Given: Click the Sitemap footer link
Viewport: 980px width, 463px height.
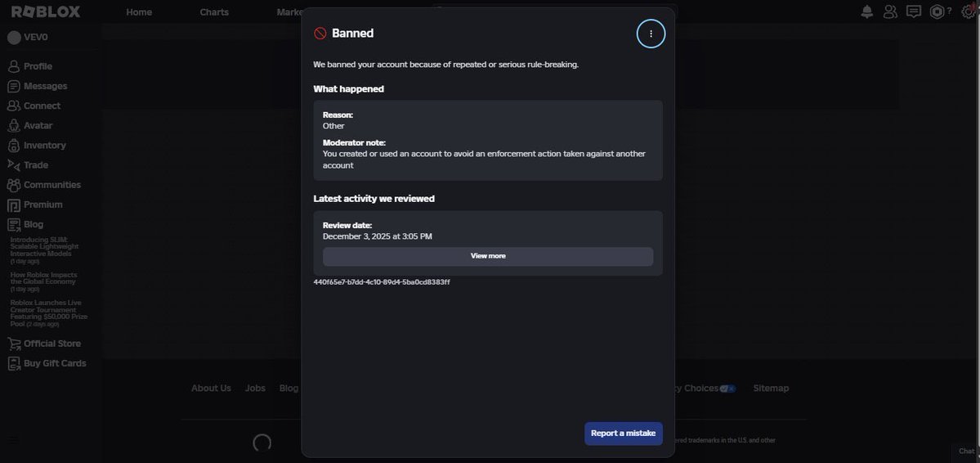Looking at the screenshot, I should pos(771,389).
